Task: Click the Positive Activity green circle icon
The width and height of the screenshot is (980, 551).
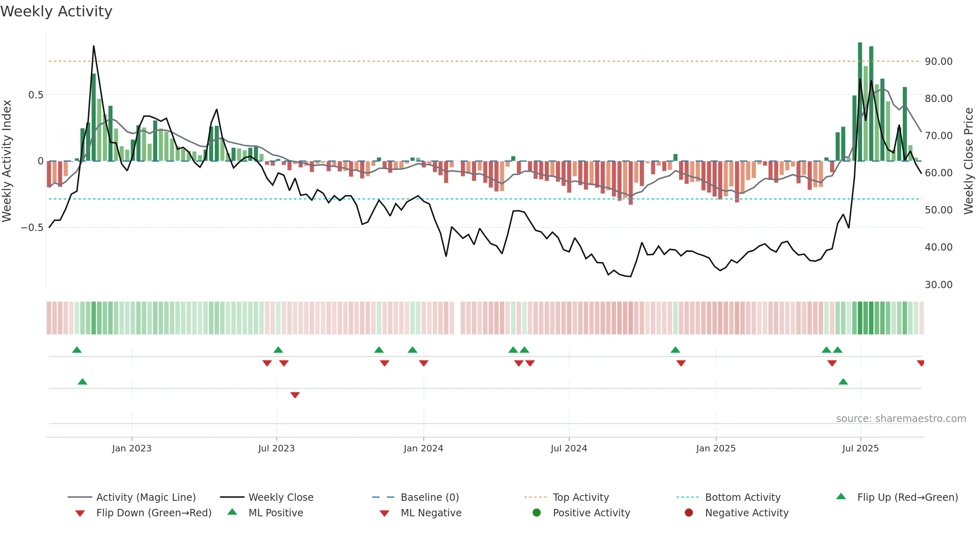Action: click(537, 513)
